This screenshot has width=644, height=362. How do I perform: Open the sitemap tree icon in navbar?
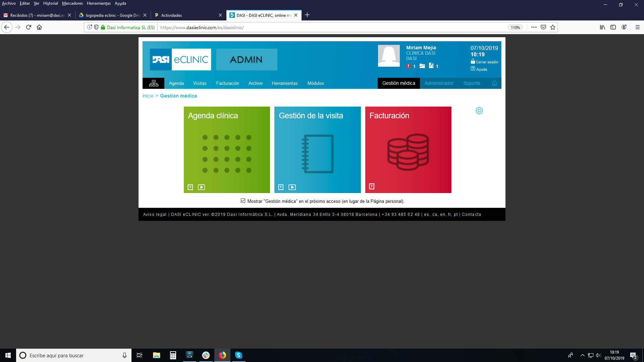coord(154,83)
